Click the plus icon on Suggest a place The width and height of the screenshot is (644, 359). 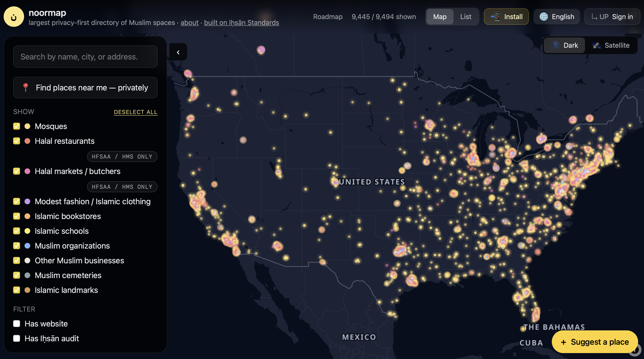click(x=563, y=342)
